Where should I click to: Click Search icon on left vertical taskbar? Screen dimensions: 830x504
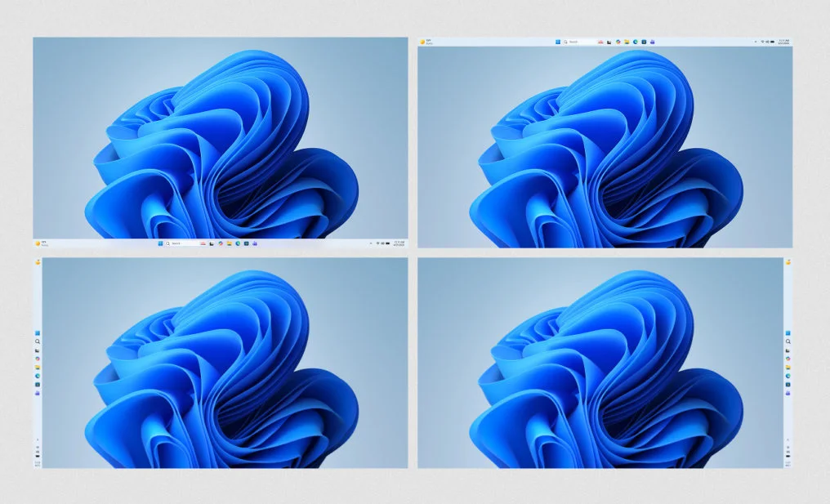click(x=38, y=341)
